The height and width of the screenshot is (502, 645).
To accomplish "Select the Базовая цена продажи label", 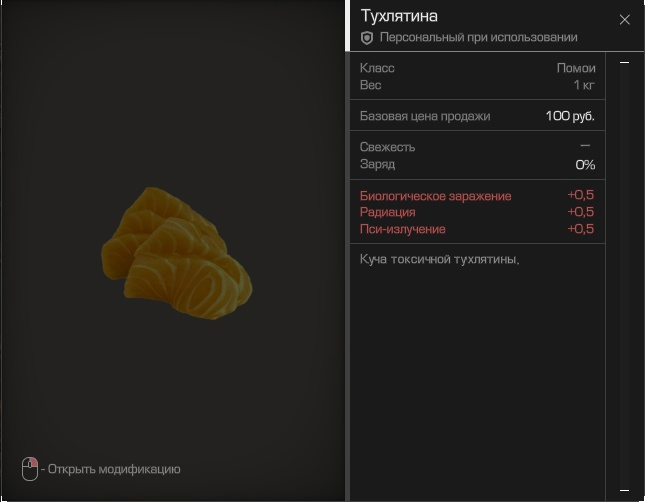I will coord(425,116).
